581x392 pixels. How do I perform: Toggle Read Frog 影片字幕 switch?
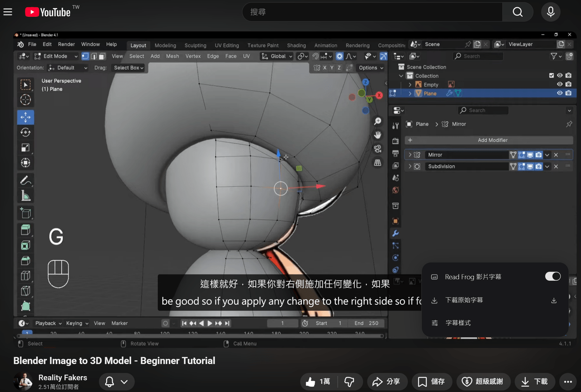553,276
